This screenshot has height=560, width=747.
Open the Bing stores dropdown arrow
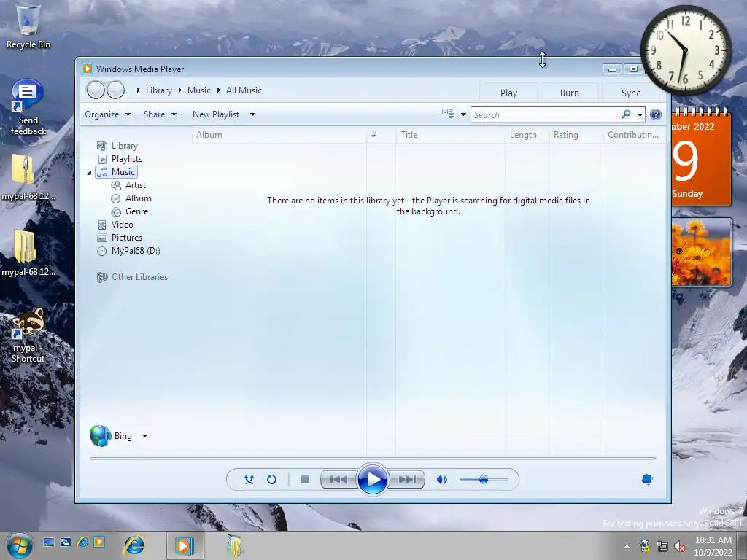click(x=145, y=436)
